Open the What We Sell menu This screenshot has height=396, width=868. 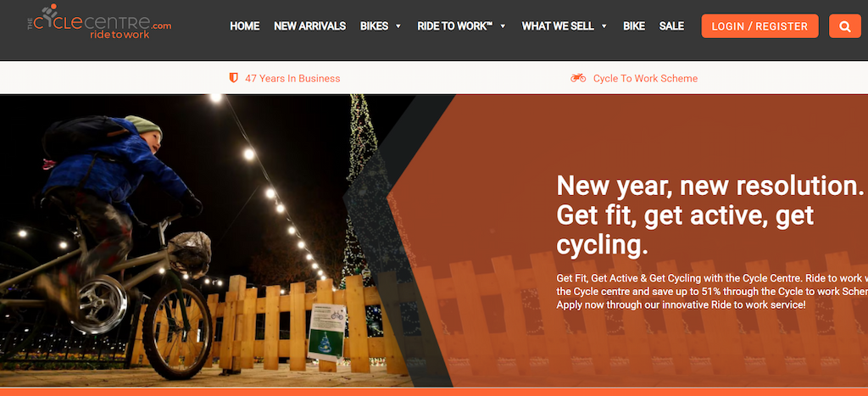click(x=558, y=26)
